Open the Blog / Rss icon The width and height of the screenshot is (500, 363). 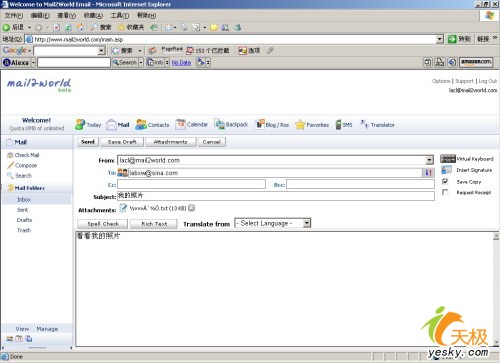tap(260, 124)
